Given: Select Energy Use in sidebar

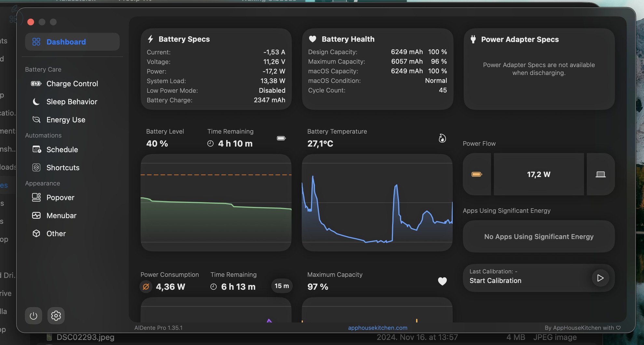Looking at the screenshot, I should coord(66,120).
